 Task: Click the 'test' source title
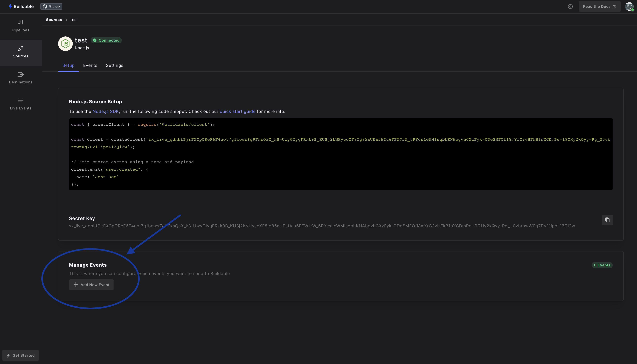coord(81,40)
